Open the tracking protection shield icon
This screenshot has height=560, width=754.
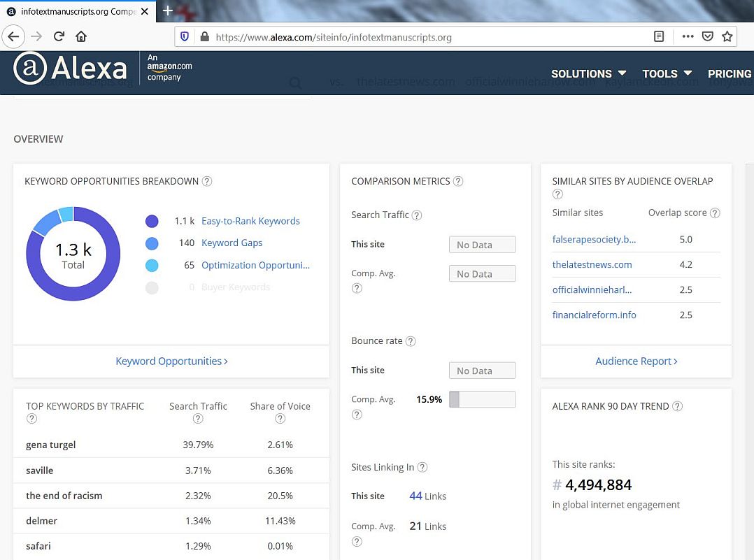185,37
